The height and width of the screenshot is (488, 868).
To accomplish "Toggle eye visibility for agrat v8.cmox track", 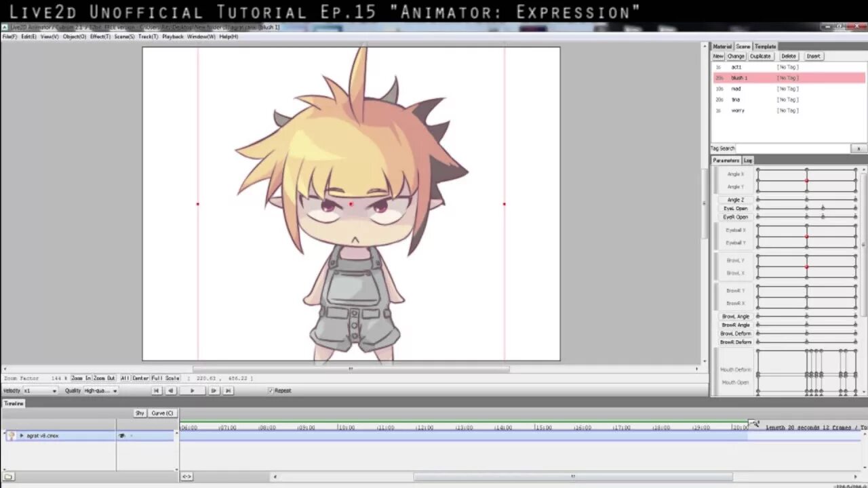I will [x=122, y=436].
